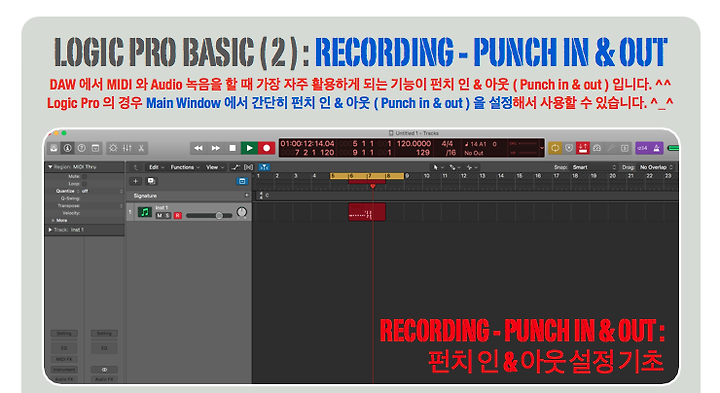Toggle the purple Metronome button

pyautogui.click(x=657, y=148)
